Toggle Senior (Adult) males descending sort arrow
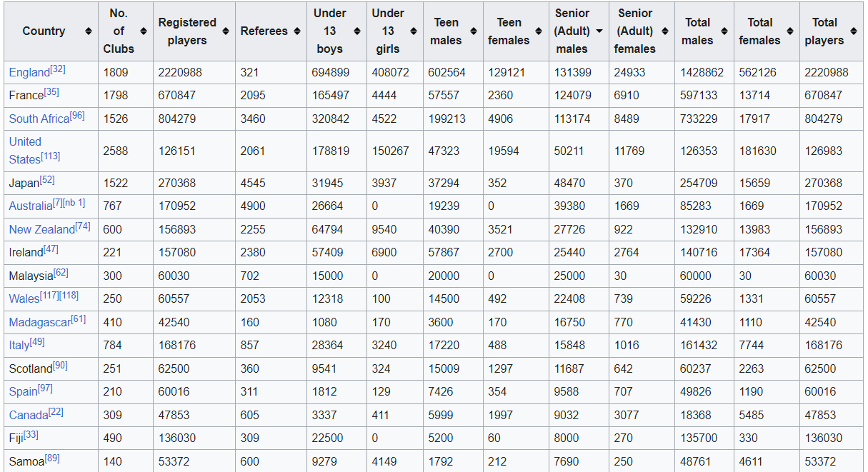This screenshot has height=472, width=868. point(599,31)
